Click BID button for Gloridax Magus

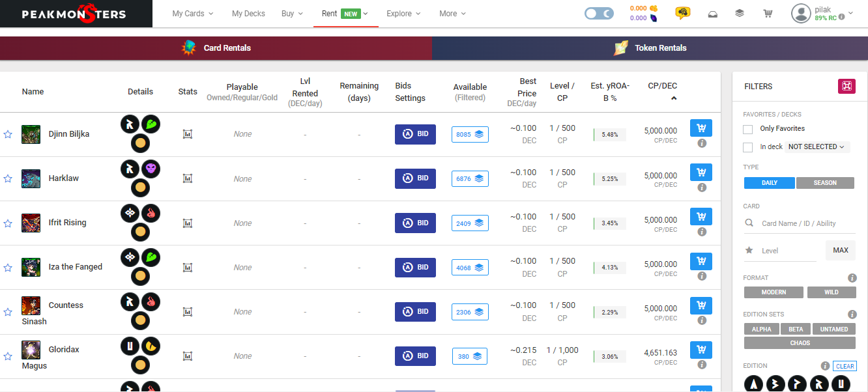pos(415,356)
